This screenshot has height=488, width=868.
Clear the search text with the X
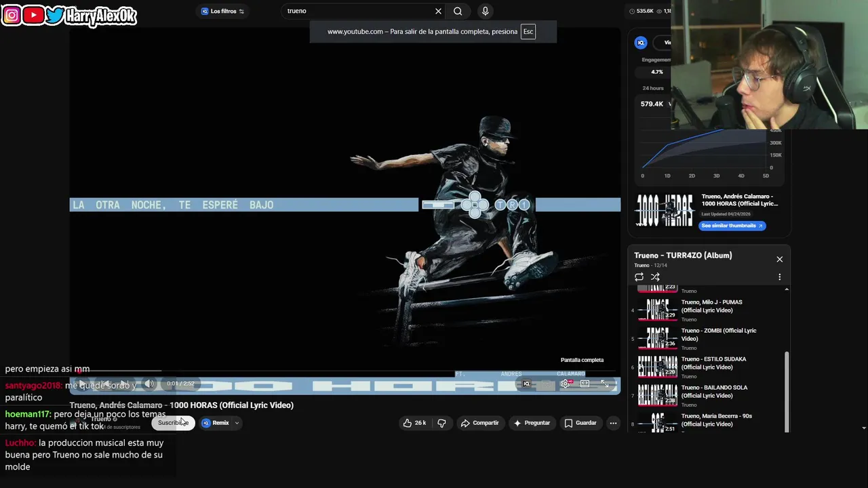[438, 11]
